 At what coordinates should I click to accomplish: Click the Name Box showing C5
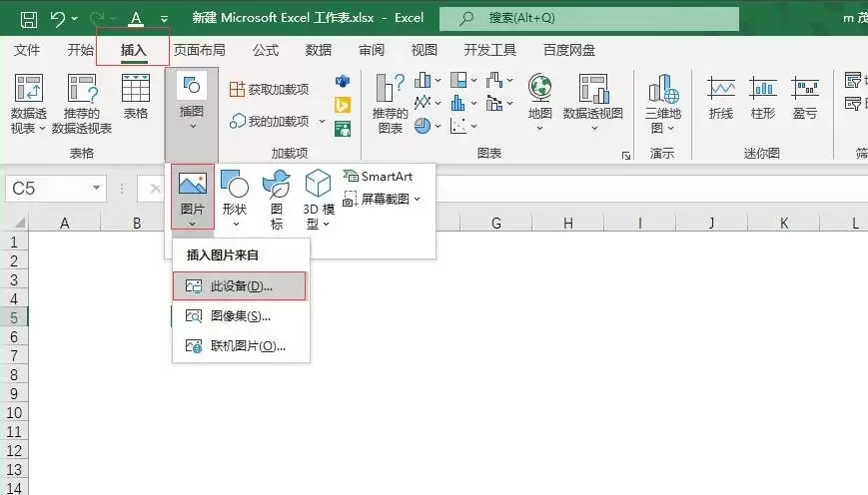click(x=49, y=189)
